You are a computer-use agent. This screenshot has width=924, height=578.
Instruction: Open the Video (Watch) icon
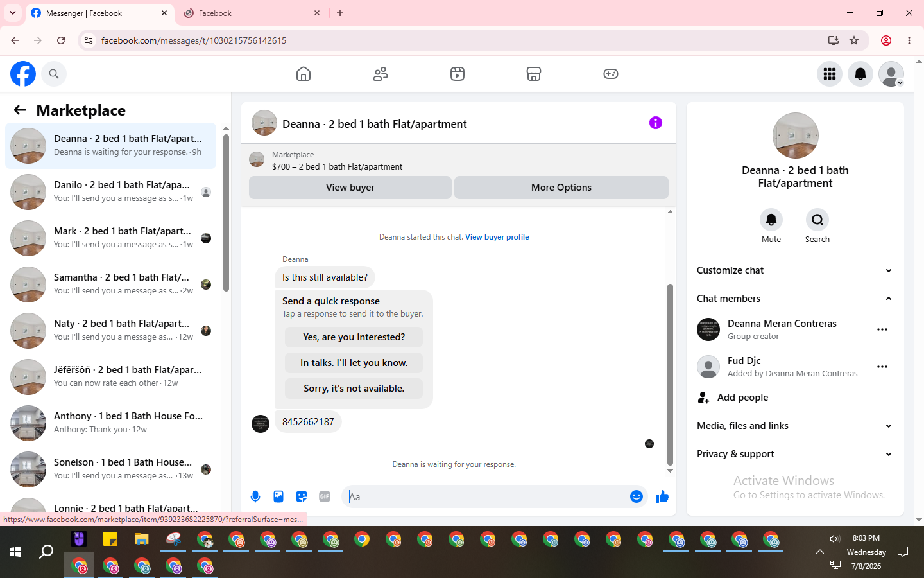click(x=458, y=74)
